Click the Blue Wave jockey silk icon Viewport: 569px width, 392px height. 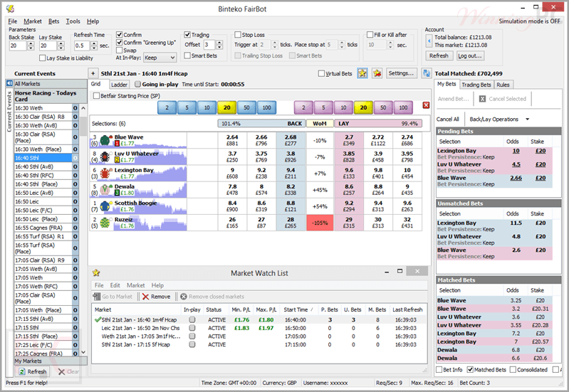point(105,140)
